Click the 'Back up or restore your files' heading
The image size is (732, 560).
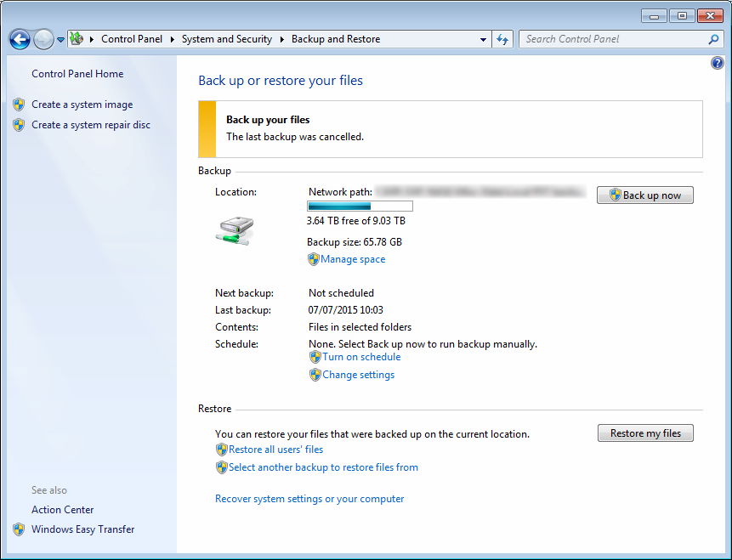281,81
